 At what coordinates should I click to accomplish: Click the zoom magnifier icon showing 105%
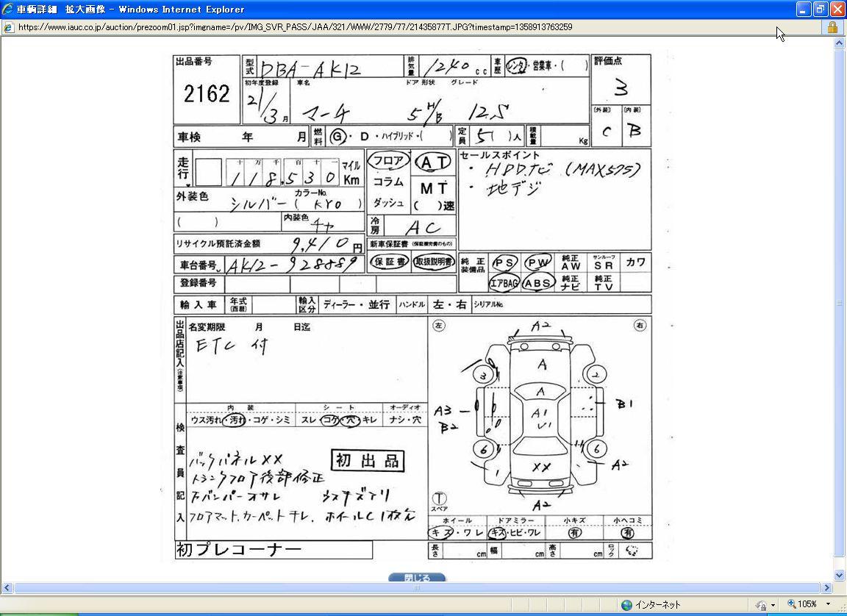pyautogui.click(x=792, y=604)
